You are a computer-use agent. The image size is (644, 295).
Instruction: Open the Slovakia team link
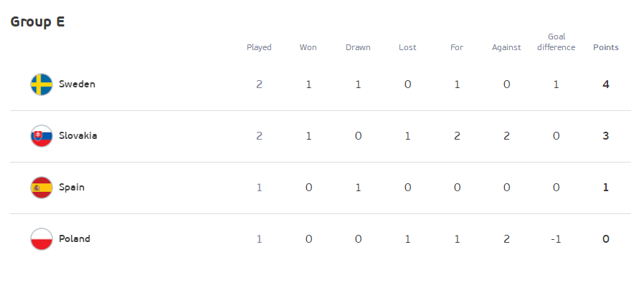[77, 136]
